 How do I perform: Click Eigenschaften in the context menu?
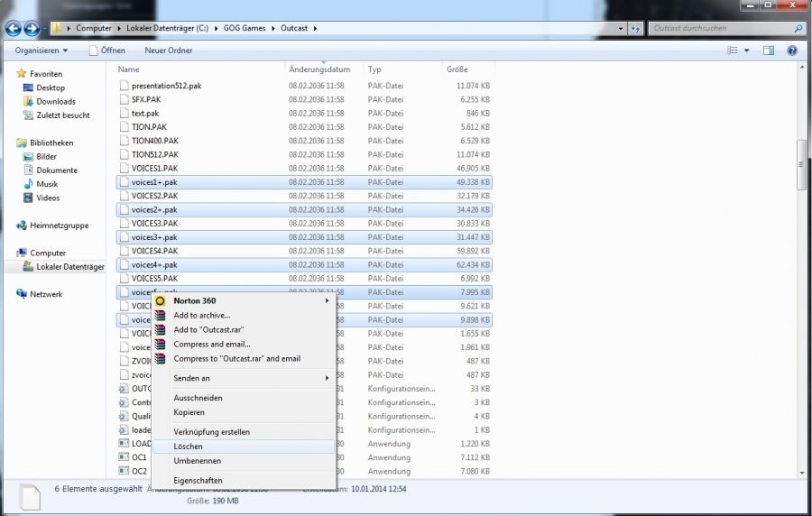(198, 481)
